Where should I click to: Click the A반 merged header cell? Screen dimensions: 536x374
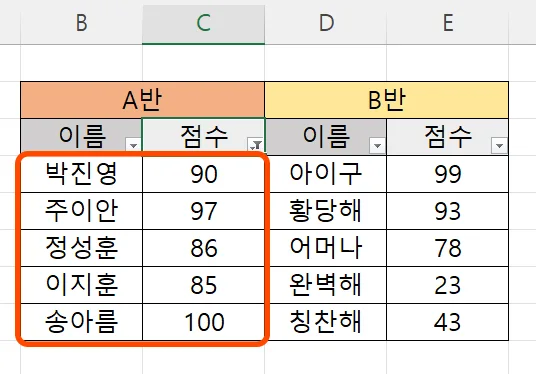click(143, 100)
